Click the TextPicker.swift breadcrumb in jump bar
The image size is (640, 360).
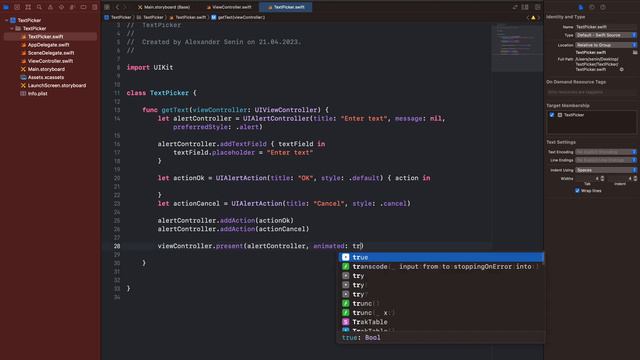pyautogui.click(x=187, y=18)
